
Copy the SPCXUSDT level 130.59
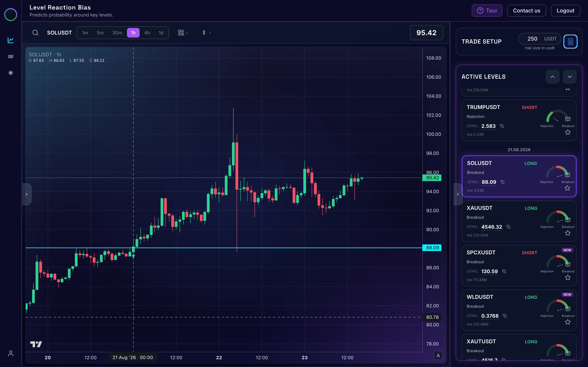[504, 271]
